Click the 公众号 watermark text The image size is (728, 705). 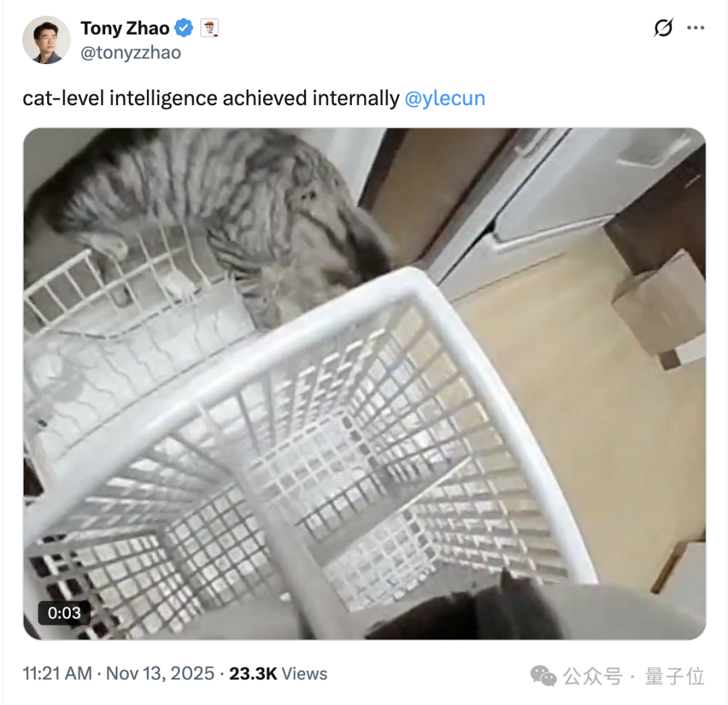pos(593,676)
